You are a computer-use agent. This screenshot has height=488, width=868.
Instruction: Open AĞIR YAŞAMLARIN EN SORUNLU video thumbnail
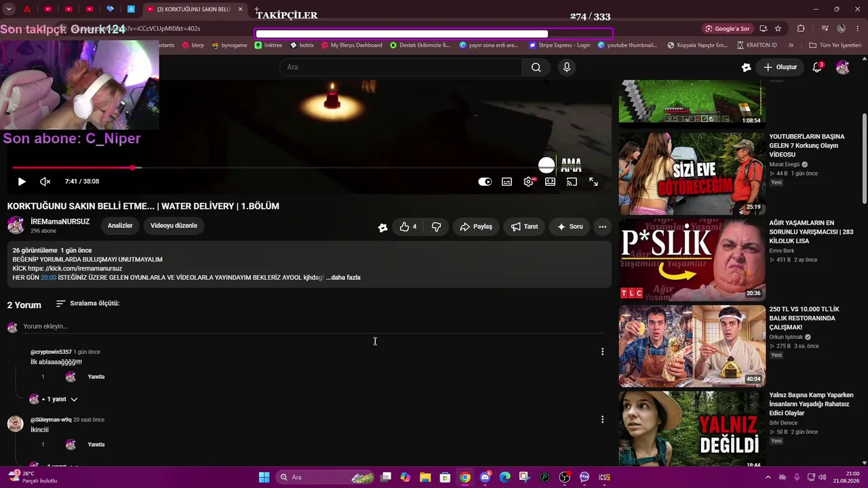[692, 260]
